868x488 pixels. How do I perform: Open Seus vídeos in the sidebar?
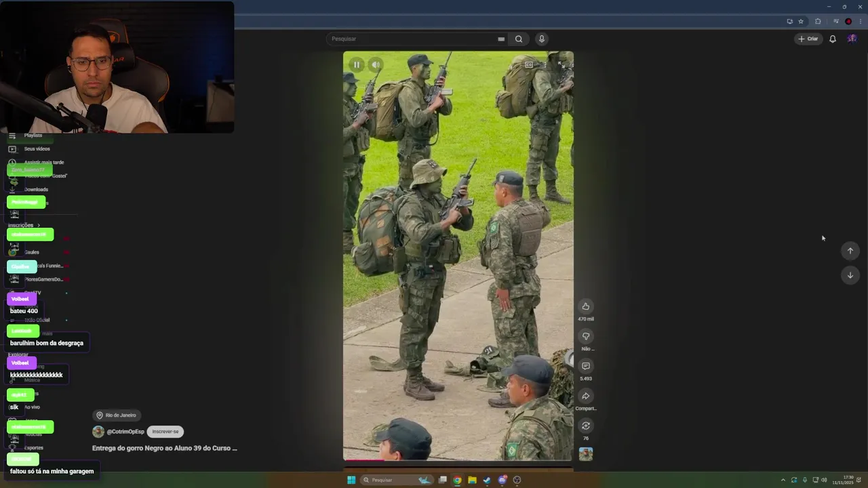(37, 148)
